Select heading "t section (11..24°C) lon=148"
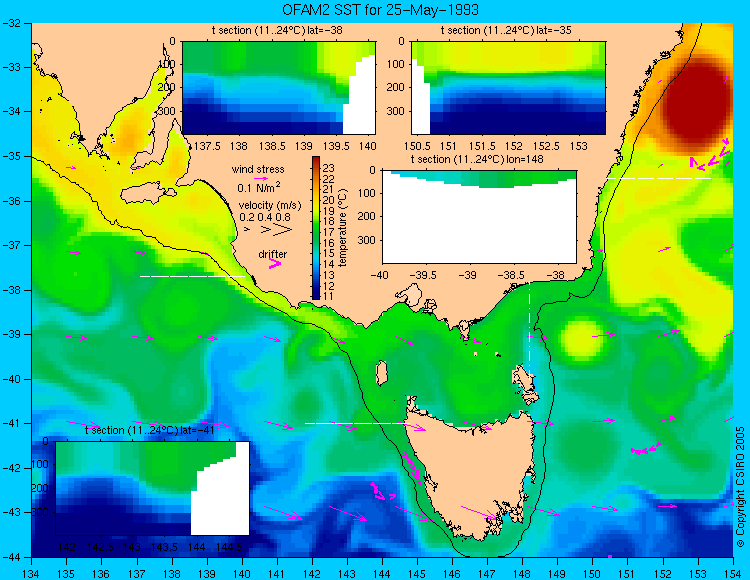The width and height of the screenshot is (750, 580). point(477,159)
